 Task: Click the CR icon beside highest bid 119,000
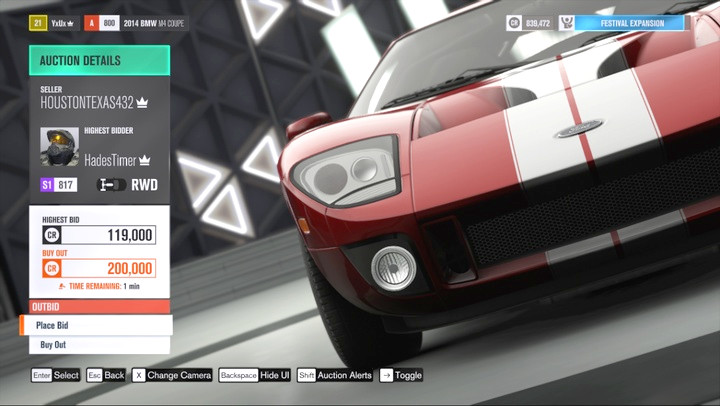52,235
